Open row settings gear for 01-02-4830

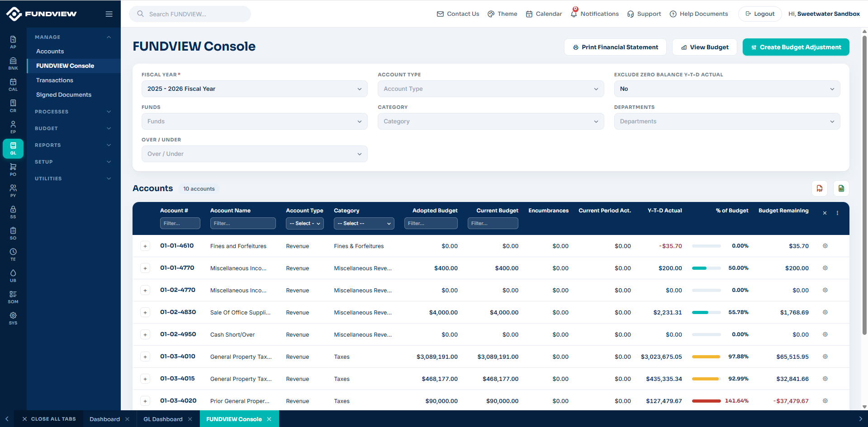[x=825, y=312]
